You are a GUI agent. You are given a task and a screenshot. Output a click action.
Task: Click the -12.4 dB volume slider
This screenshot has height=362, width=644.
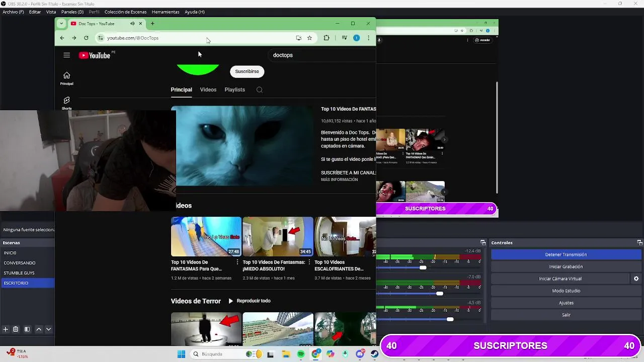click(x=423, y=267)
